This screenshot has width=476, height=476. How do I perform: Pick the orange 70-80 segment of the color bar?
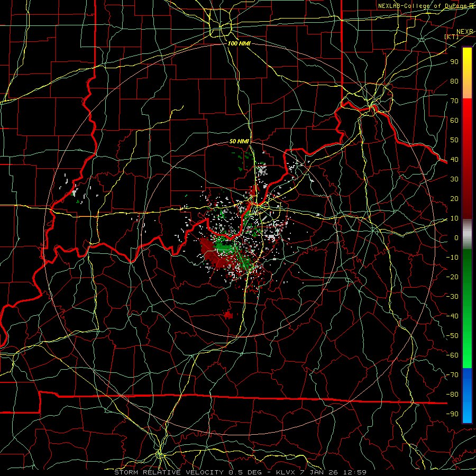[467, 89]
